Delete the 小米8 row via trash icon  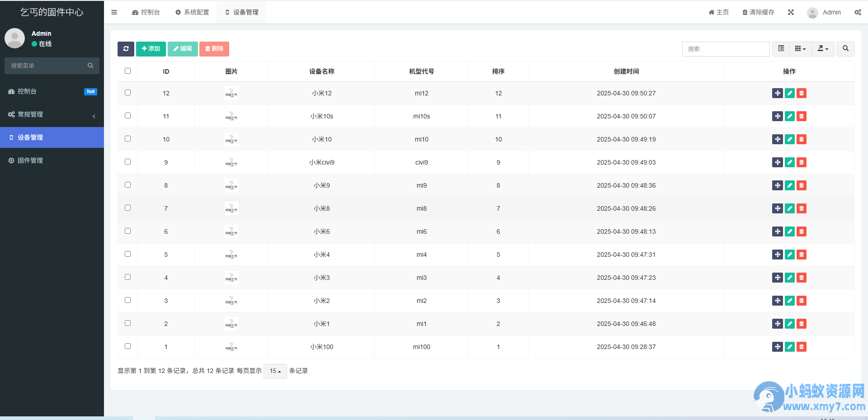pyautogui.click(x=802, y=208)
